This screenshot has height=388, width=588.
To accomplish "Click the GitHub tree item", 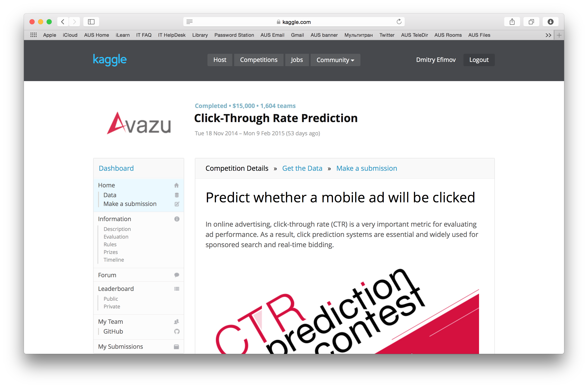I will pos(113,332).
